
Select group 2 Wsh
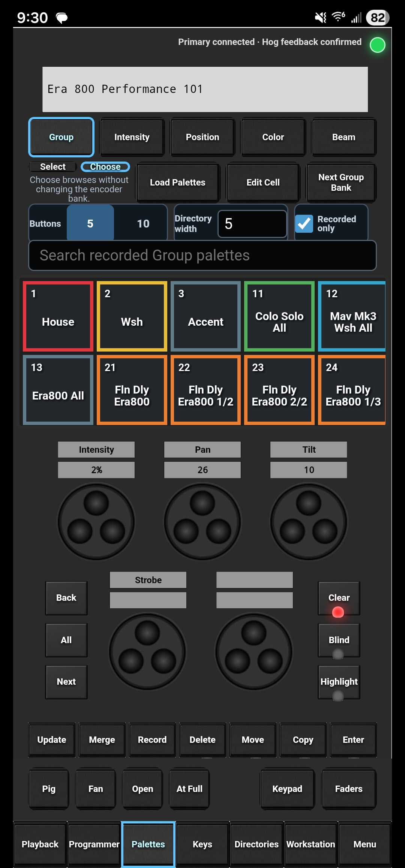click(132, 316)
